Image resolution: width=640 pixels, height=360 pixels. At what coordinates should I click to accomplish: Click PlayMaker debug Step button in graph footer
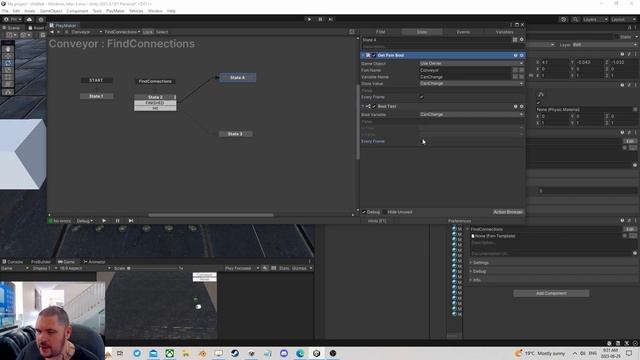pyautogui.click(x=131, y=221)
